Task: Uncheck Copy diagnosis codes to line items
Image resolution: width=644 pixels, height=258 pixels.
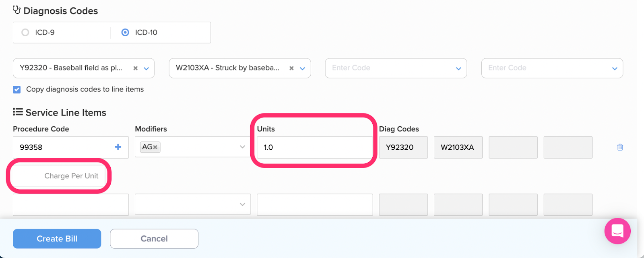Action: coord(17,89)
